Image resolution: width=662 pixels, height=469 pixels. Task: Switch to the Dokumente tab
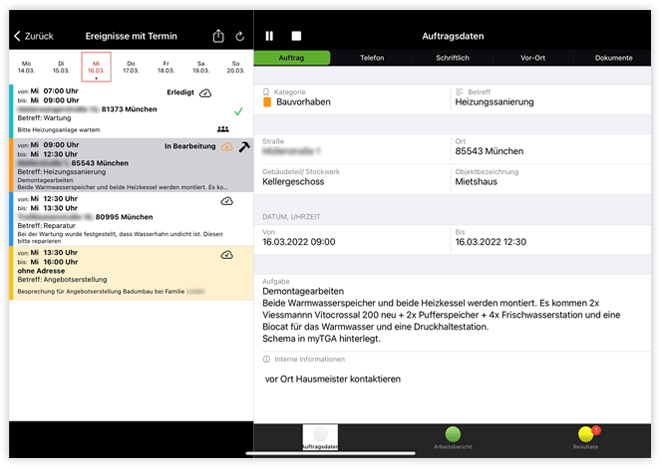click(x=613, y=58)
